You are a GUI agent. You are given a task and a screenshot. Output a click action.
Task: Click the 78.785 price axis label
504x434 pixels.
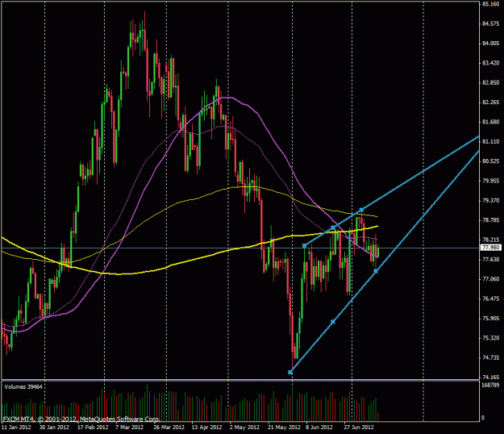click(x=491, y=220)
